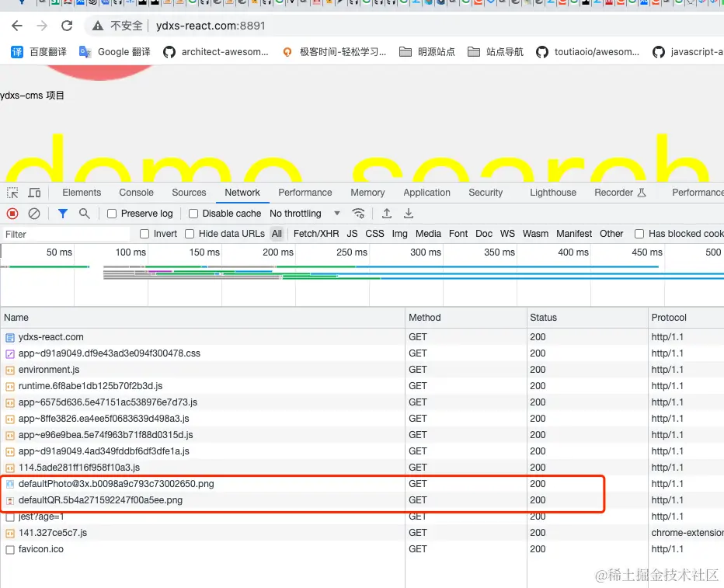This screenshot has width=724, height=588.
Task: Open the architect-awesom... GitHub bookmark
Action: click(216, 52)
